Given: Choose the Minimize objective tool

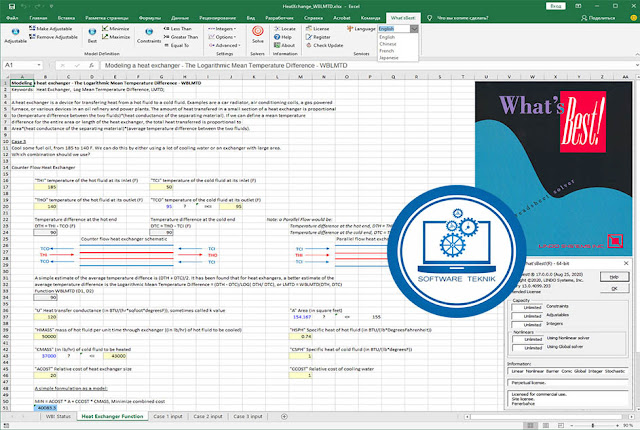Looking at the screenshot, I should coord(116,29).
